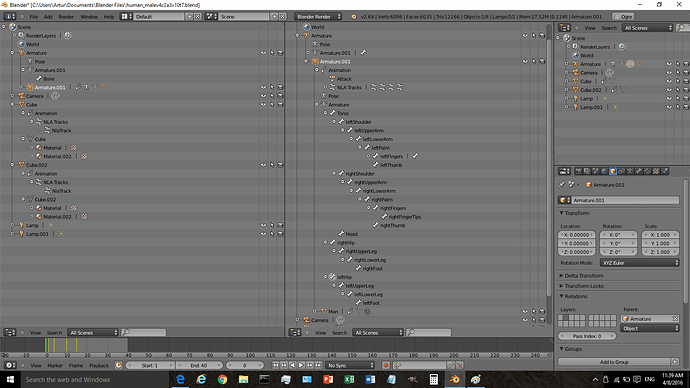The height and width of the screenshot is (388, 690).
Task: Click the Blender icon in Windows taskbar
Action: click(455, 379)
